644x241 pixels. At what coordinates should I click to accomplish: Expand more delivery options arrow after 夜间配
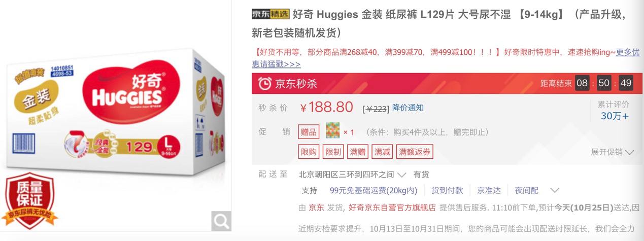555,191
